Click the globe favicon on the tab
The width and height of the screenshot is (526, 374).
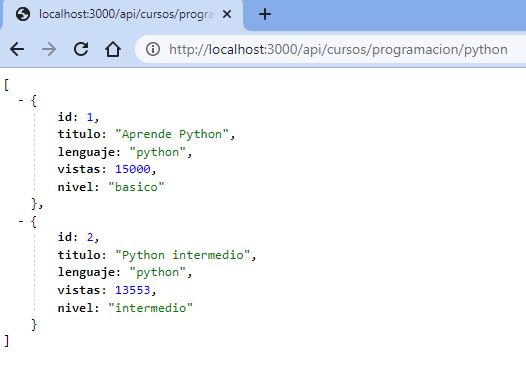pos(23,14)
